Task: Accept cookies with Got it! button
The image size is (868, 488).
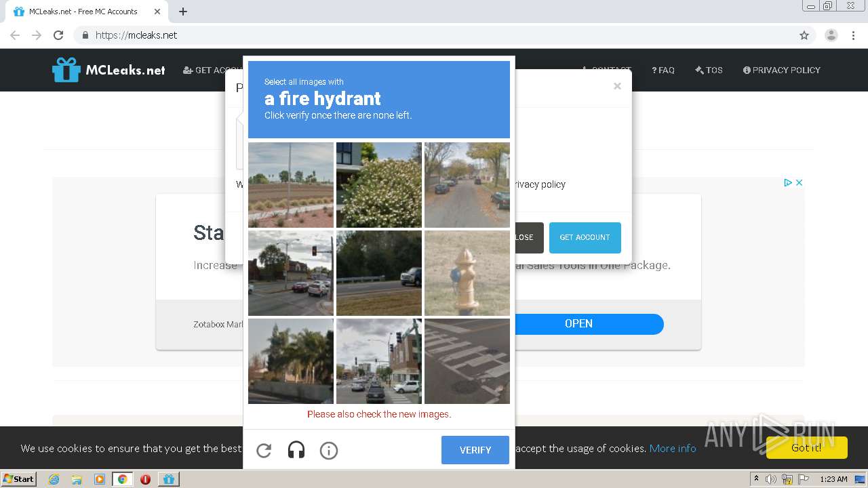Action: (x=806, y=447)
